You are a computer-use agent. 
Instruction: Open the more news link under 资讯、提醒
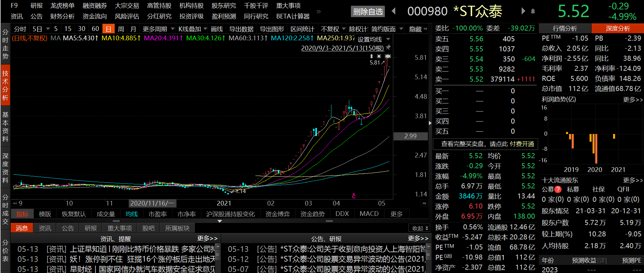(207, 238)
